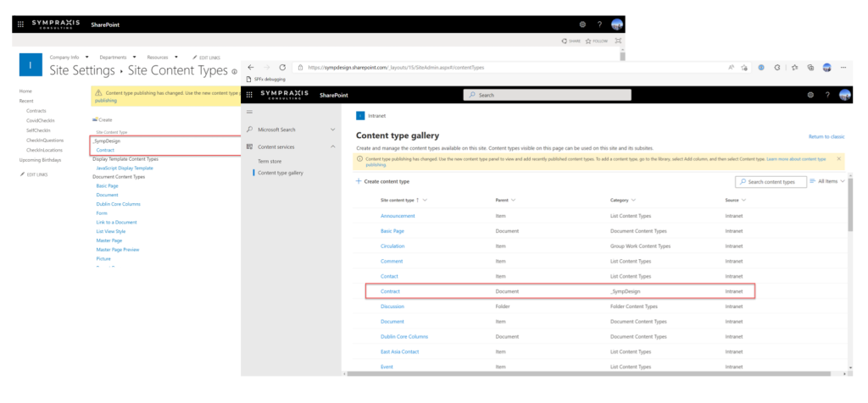The width and height of the screenshot is (868, 403).
Task: Open app launcher in front SharePoint window
Action: point(249,95)
